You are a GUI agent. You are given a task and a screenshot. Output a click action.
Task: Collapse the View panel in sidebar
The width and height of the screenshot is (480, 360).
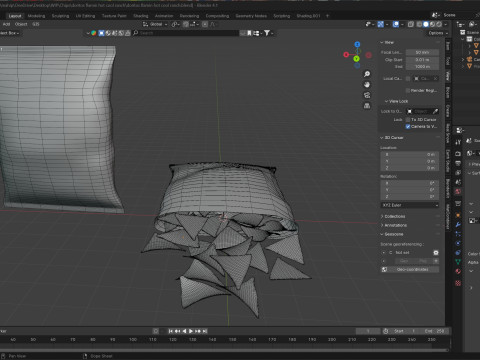tap(387, 42)
